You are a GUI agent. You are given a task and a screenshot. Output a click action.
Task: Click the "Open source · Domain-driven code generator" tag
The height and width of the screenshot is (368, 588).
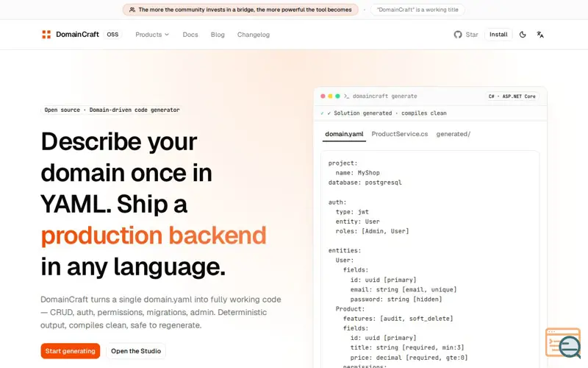pos(112,110)
